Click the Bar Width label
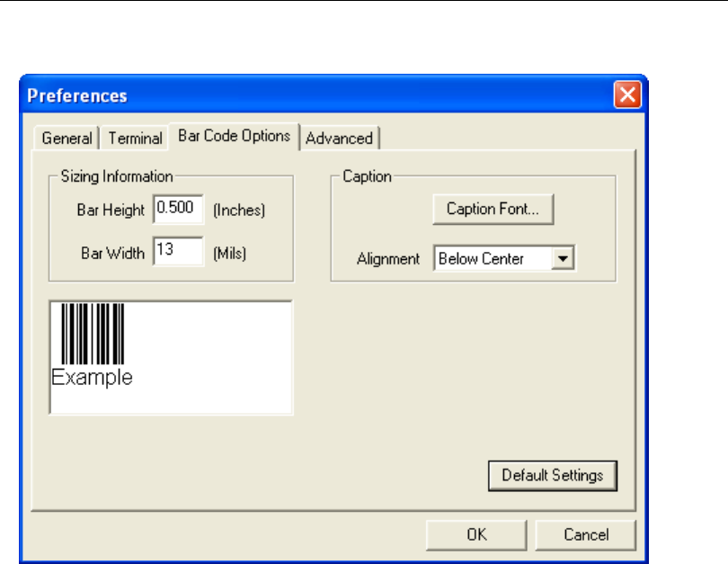The image size is (728, 564). [x=113, y=253]
